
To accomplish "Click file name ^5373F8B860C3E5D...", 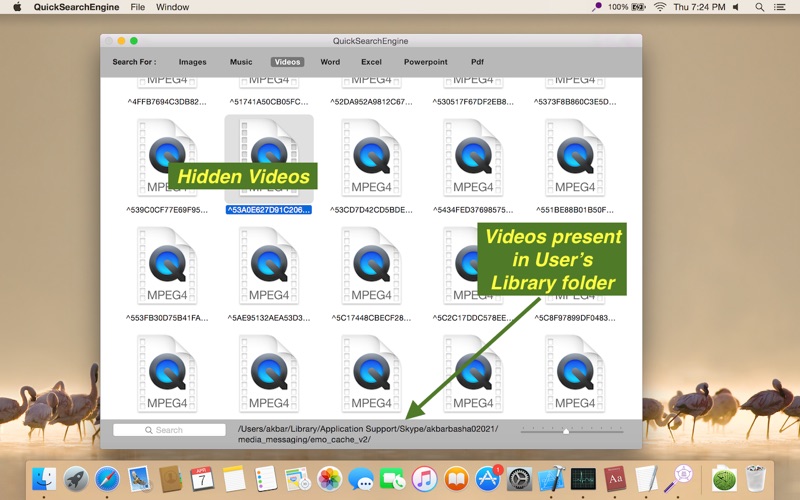I will (575, 102).
